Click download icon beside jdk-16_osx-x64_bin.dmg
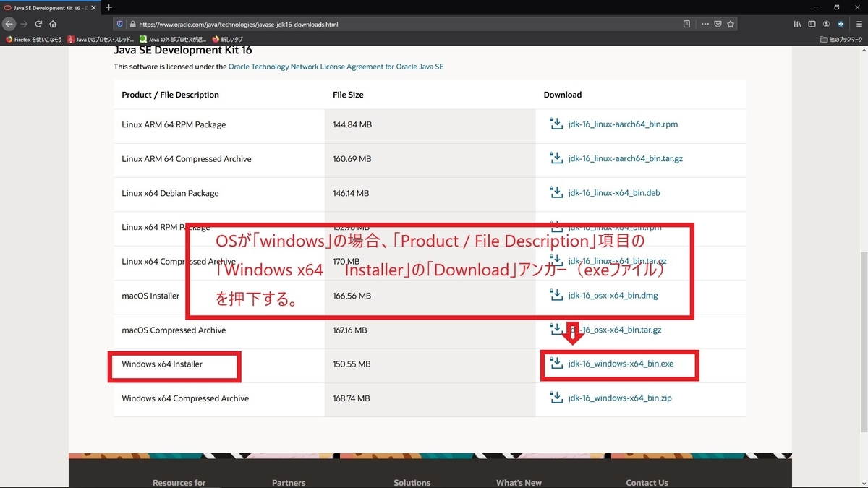Screen dimensions: 868x488 pyautogui.click(x=556, y=295)
